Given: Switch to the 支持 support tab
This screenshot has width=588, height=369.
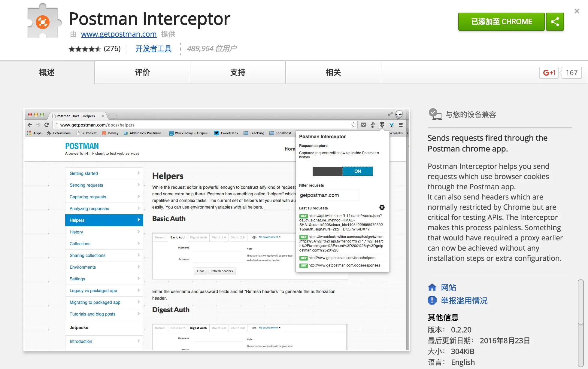Looking at the screenshot, I should pos(238,72).
